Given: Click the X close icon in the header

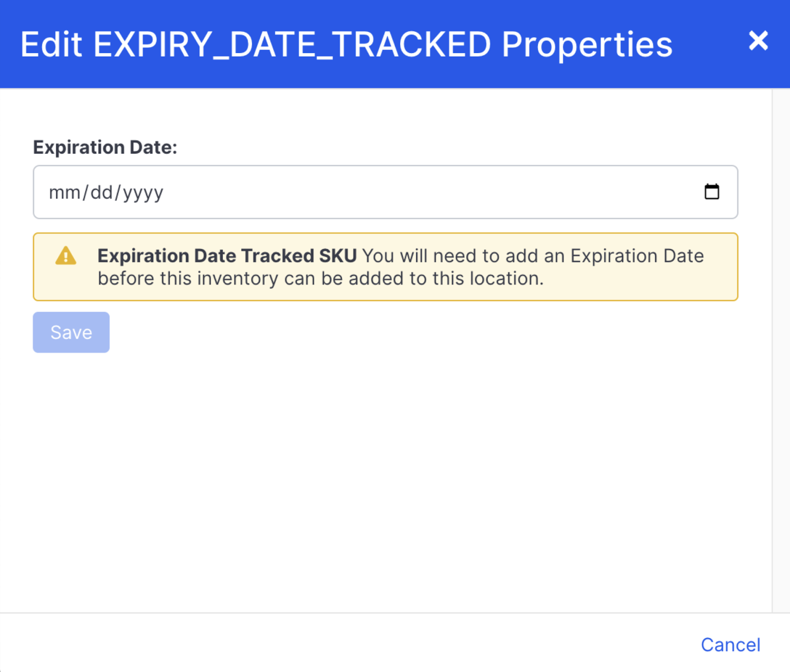Looking at the screenshot, I should coord(758,41).
